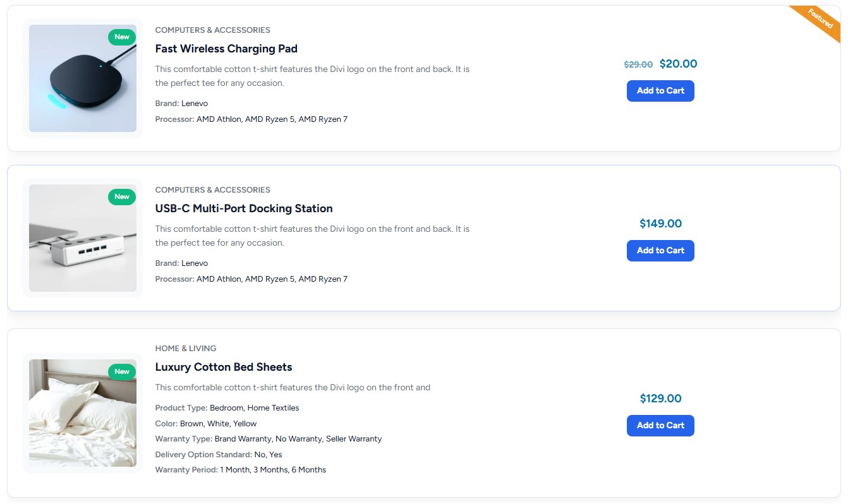Image resolution: width=848 pixels, height=504 pixels.
Task: Open the Home & Living category link
Action: (186, 348)
